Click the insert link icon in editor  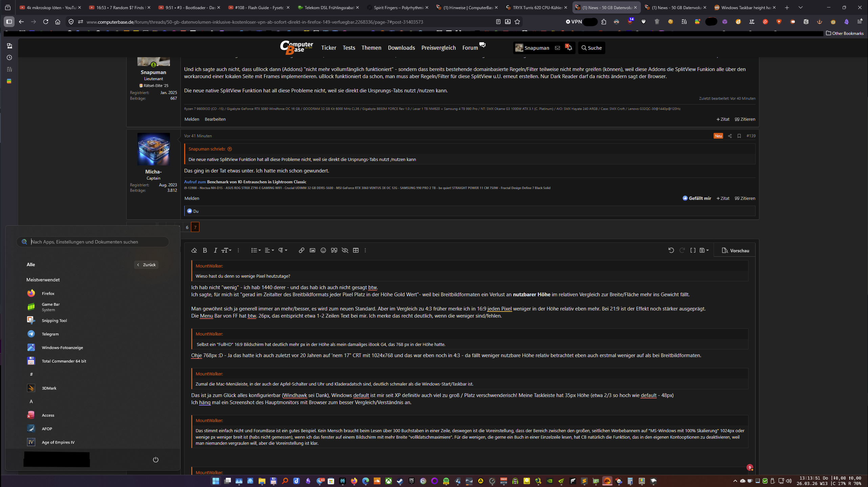click(x=301, y=250)
